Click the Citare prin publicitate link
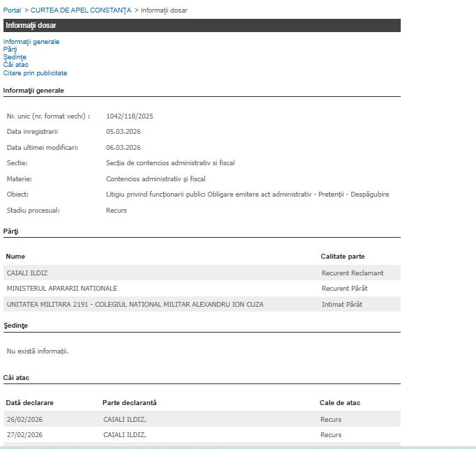 (35, 73)
